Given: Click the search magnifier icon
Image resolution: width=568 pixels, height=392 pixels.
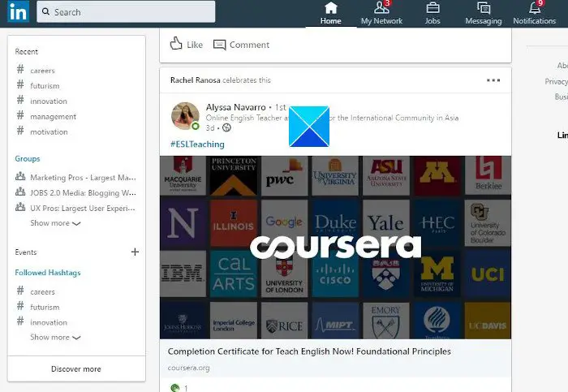Looking at the screenshot, I should 45,11.
